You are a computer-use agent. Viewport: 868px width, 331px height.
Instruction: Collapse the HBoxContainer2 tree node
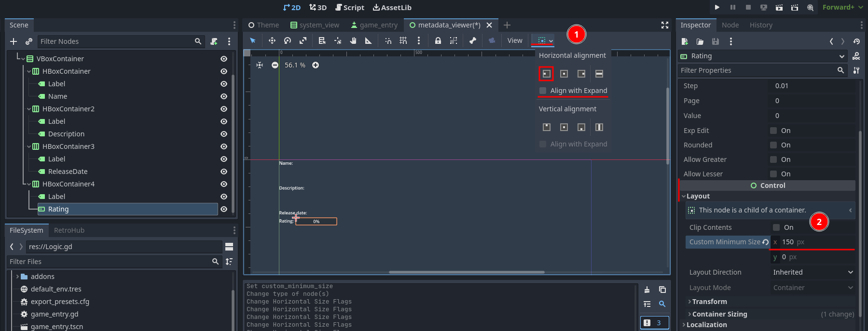pyautogui.click(x=29, y=109)
